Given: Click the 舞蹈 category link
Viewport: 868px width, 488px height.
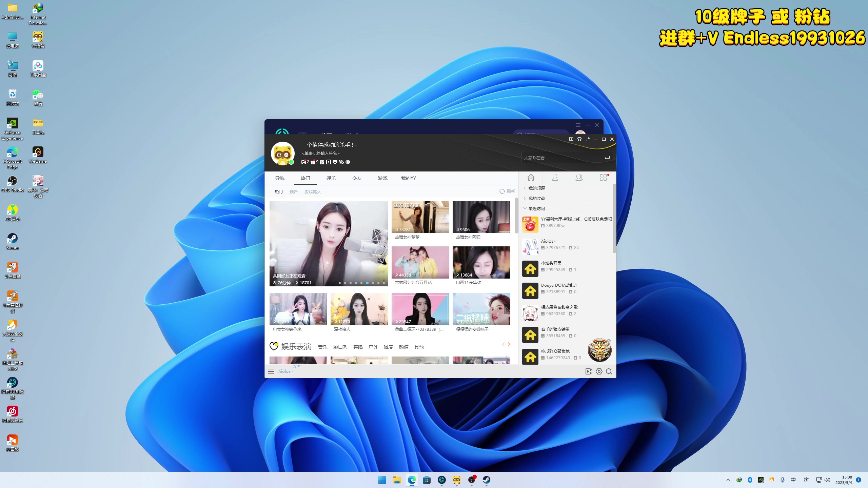Looking at the screenshot, I should tap(358, 347).
